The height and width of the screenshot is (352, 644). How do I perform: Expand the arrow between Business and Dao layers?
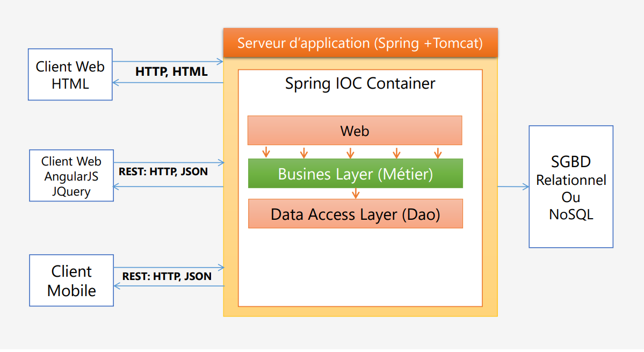pos(356,193)
